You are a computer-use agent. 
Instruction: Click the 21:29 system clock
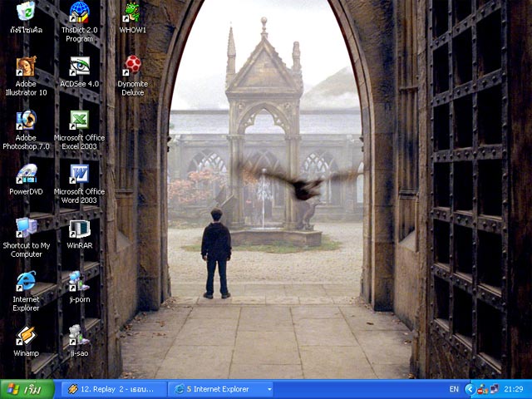[514, 389]
